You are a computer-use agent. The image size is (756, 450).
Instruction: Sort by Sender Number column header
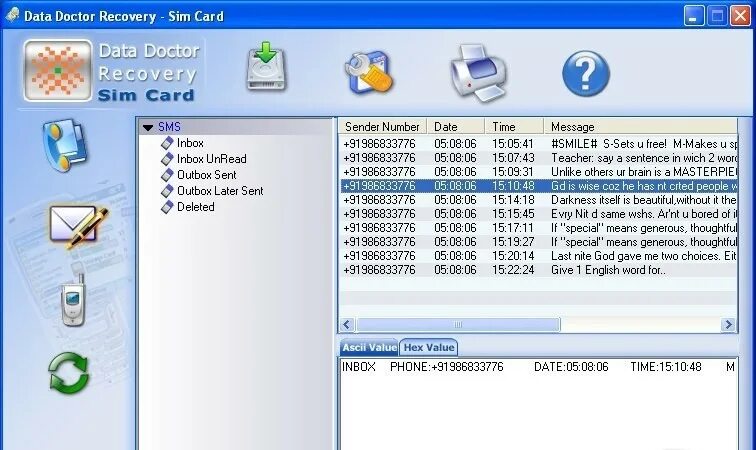tap(383, 126)
